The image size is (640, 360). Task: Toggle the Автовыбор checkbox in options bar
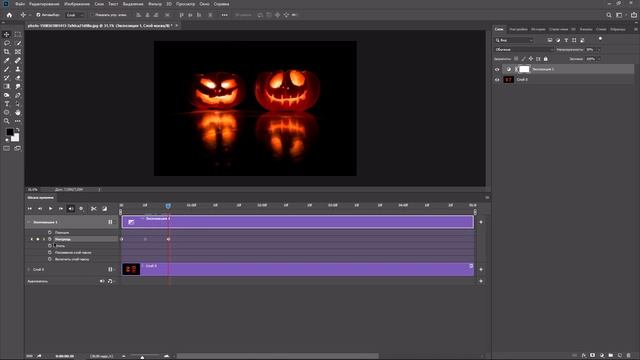pos(38,15)
